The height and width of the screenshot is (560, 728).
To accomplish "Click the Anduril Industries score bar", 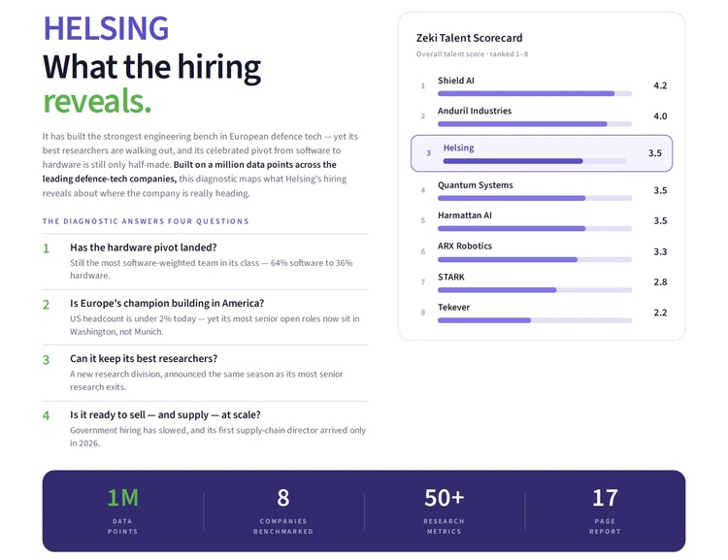I will pos(535,124).
